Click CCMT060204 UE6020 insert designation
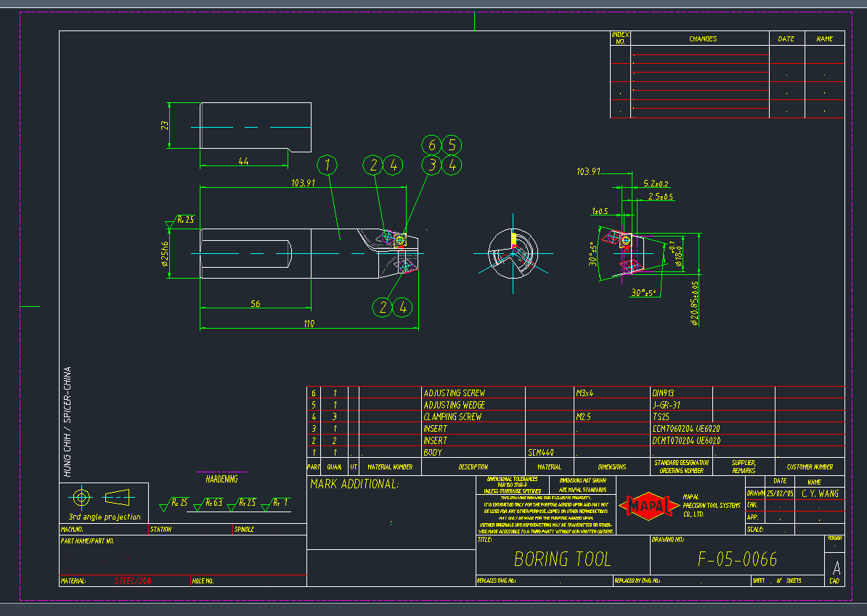Image resolution: width=867 pixels, height=616 pixels. pyautogui.click(x=686, y=429)
